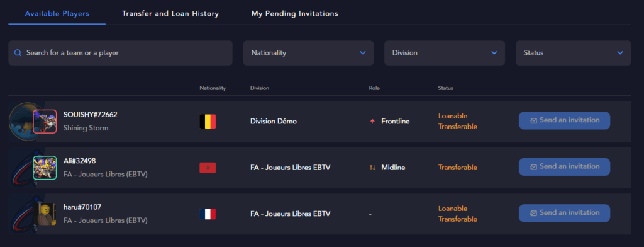
Task: Click the France flag for haru#70107
Action: point(208,214)
